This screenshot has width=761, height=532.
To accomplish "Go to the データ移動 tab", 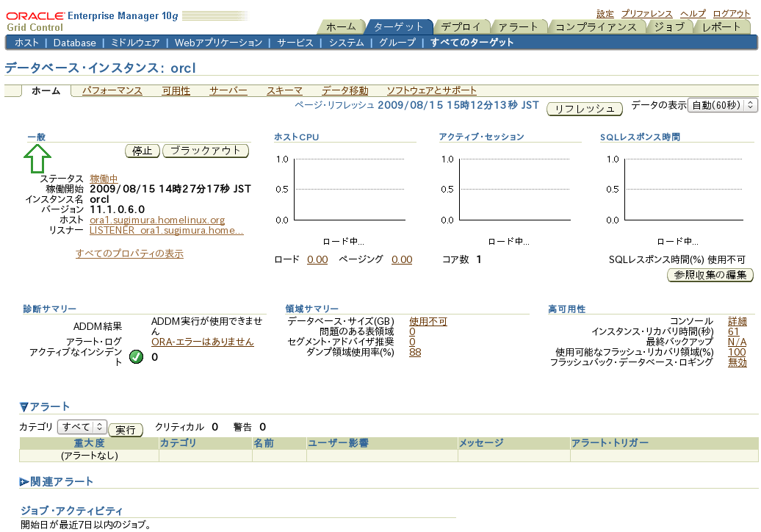I will (x=345, y=91).
